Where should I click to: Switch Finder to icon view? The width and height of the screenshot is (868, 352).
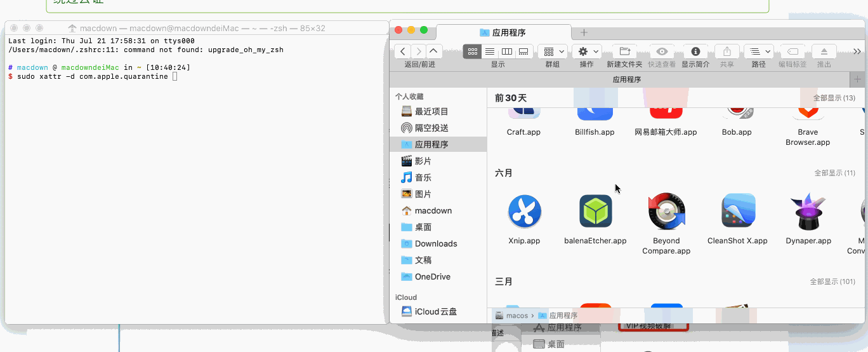[x=472, y=51]
